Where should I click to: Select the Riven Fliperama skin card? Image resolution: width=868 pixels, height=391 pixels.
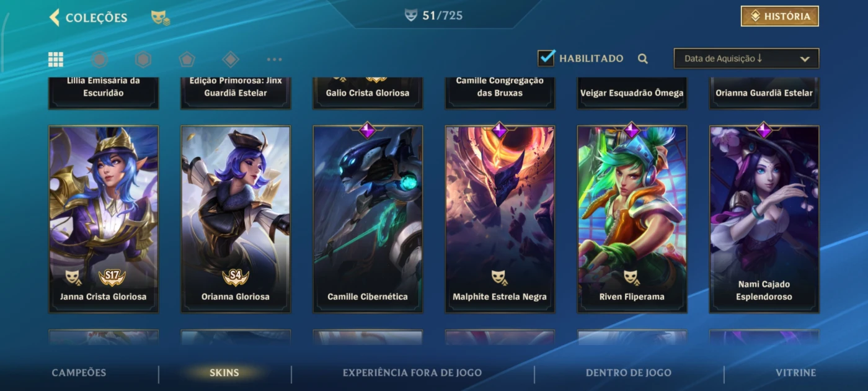tap(632, 219)
